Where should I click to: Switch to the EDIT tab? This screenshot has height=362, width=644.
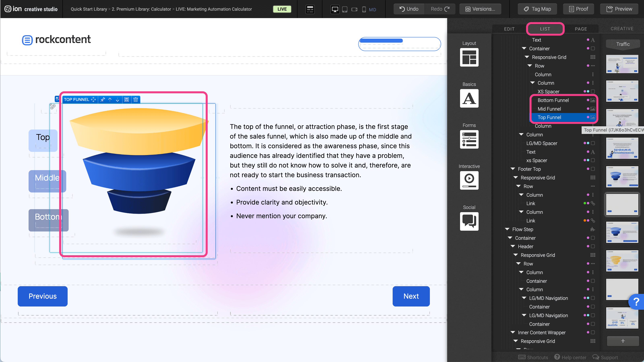(509, 29)
